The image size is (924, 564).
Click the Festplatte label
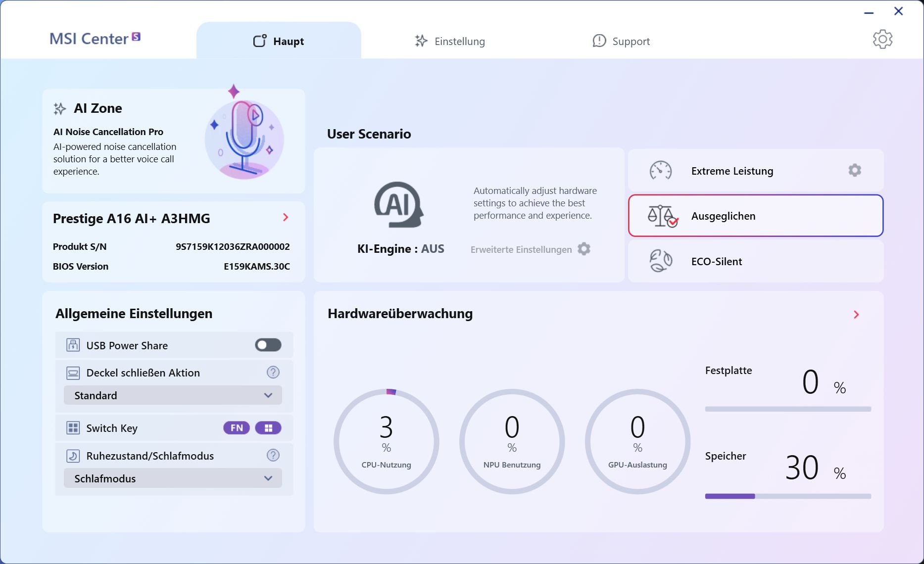(729, 370)
